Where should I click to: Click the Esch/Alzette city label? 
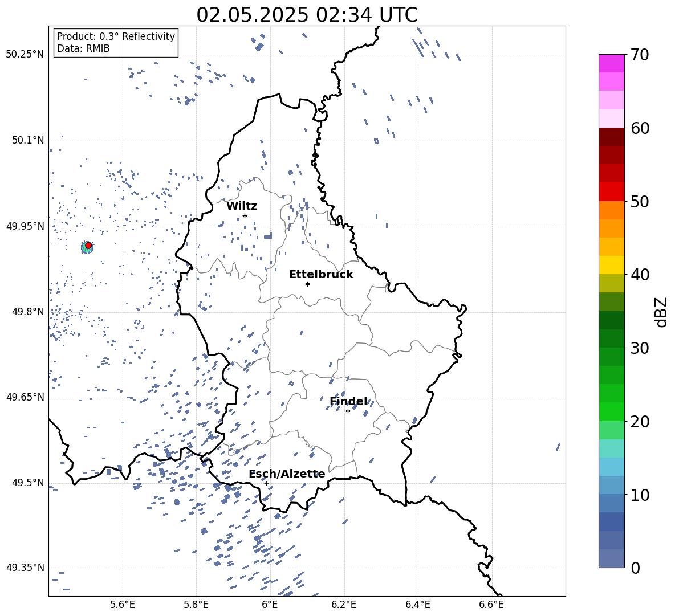(287, 474)
